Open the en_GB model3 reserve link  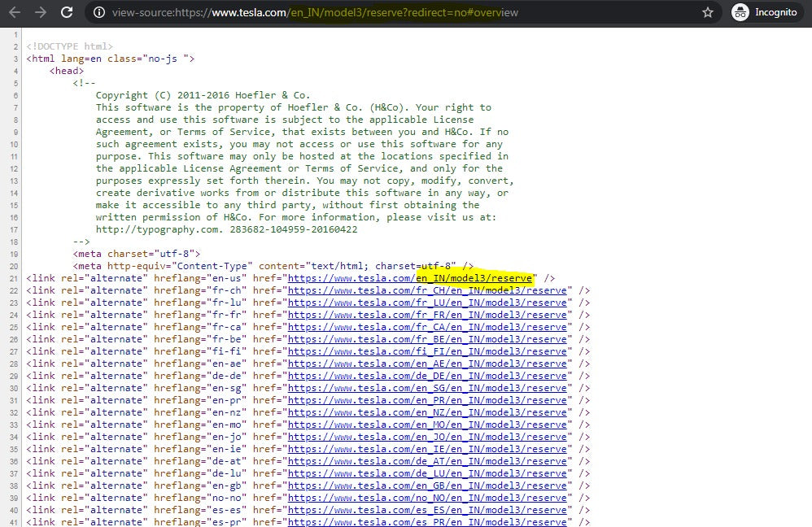click(428, 486)
